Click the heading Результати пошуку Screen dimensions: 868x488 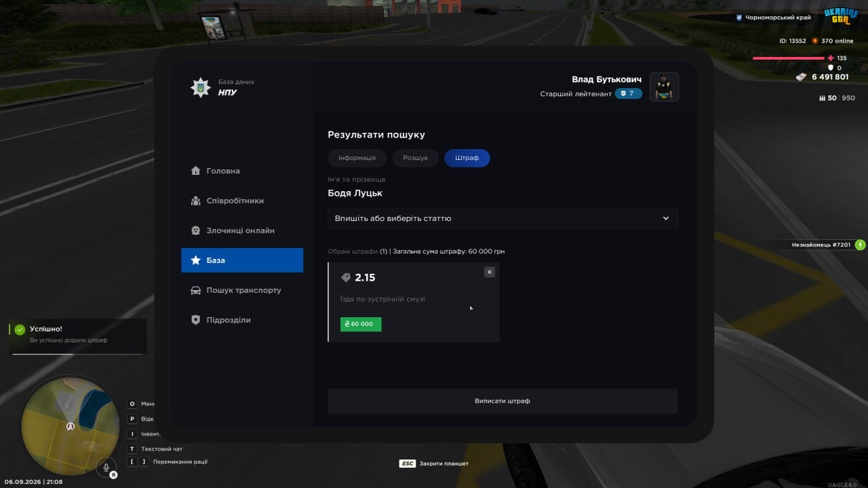point(376,135)
